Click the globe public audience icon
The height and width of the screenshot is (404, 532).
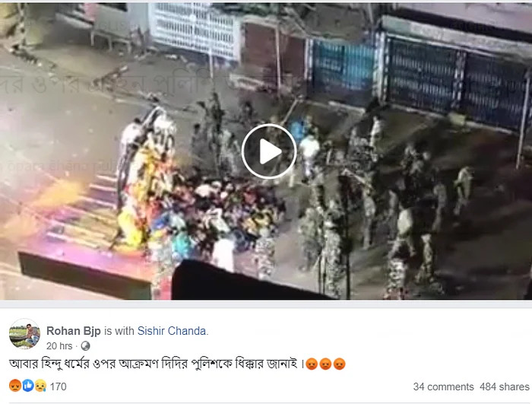point(85,346)
